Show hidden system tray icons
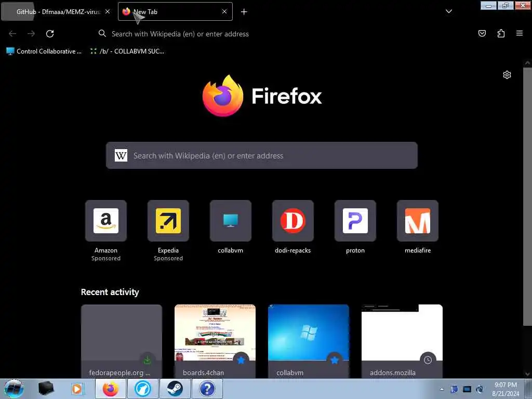Screen dimensions: 532x399 442,389
